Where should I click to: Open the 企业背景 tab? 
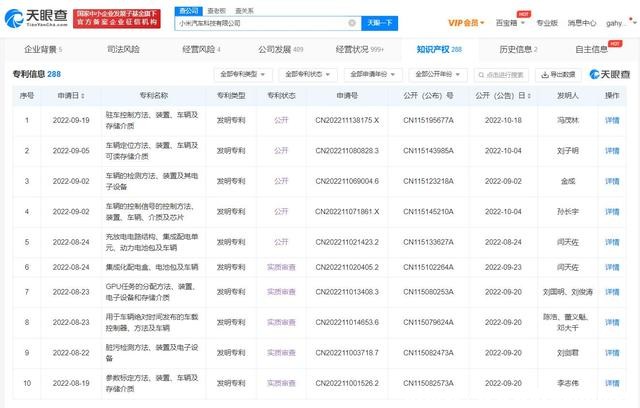click(x=43, y=49)
